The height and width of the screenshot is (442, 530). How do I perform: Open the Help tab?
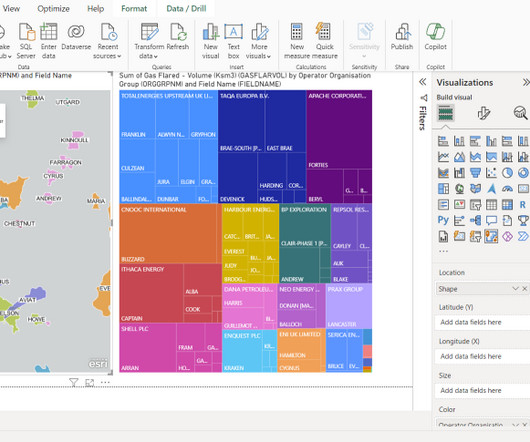[96, 8]
